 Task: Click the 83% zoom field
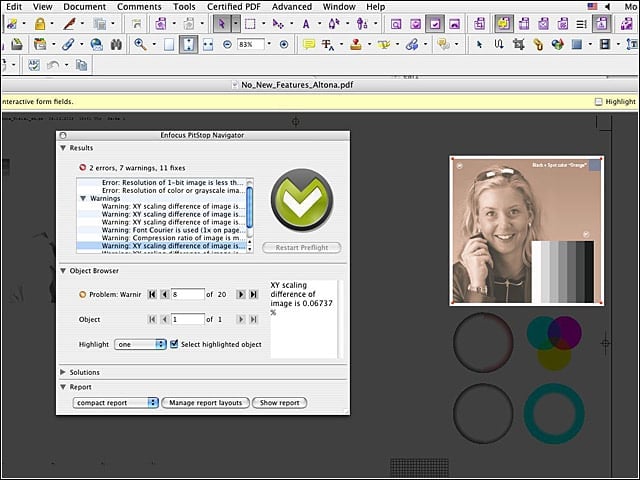[251, 44]
